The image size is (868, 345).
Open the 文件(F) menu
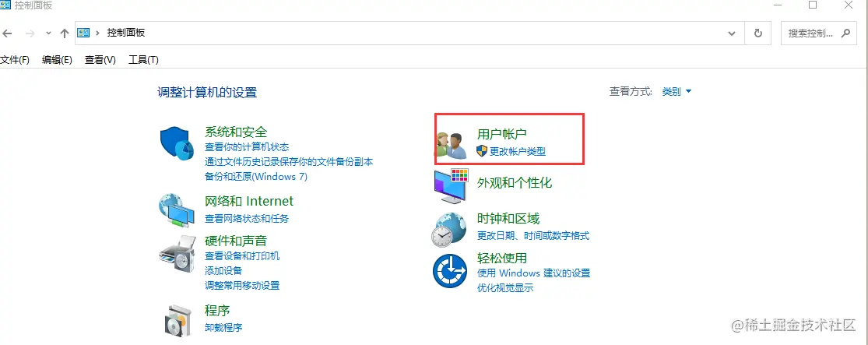15,60
